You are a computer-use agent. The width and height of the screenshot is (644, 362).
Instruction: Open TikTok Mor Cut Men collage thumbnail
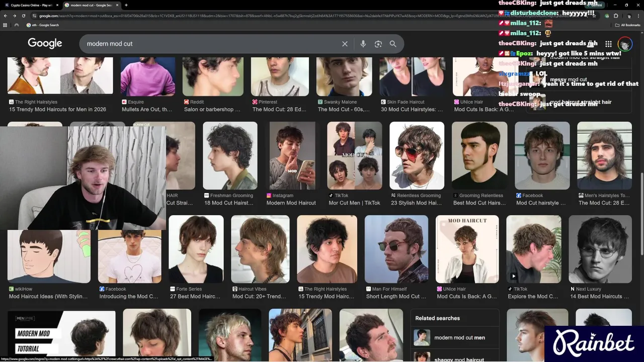pos(354,155)
